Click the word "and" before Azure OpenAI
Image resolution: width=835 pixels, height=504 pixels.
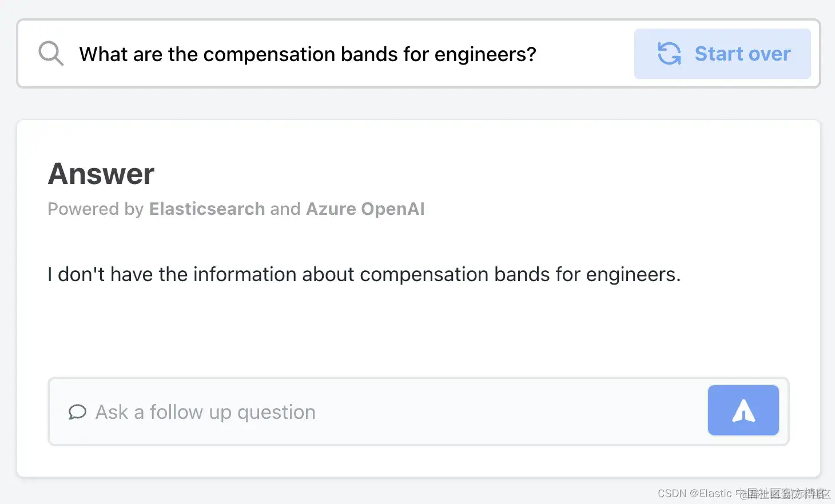click(x=285, y=209)
